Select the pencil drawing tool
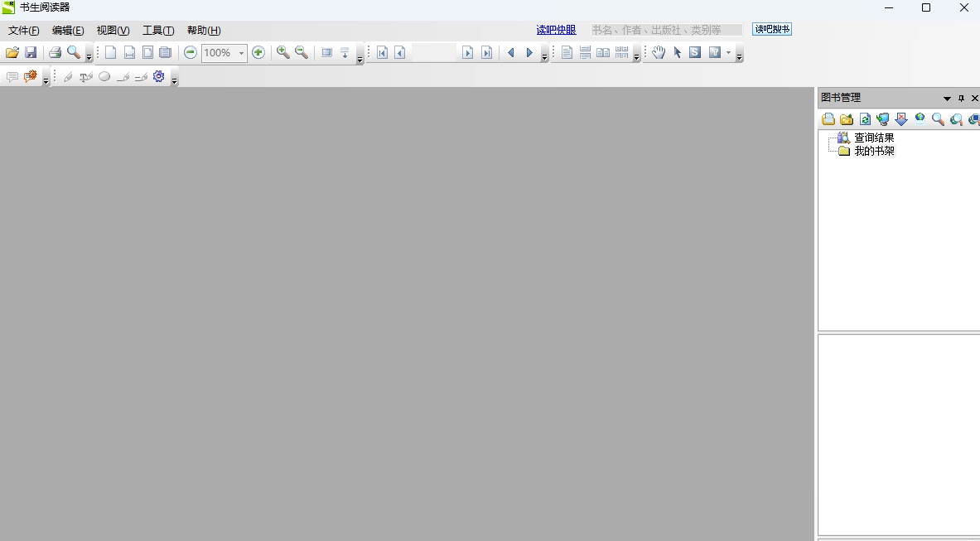 [x=68, y=76]
